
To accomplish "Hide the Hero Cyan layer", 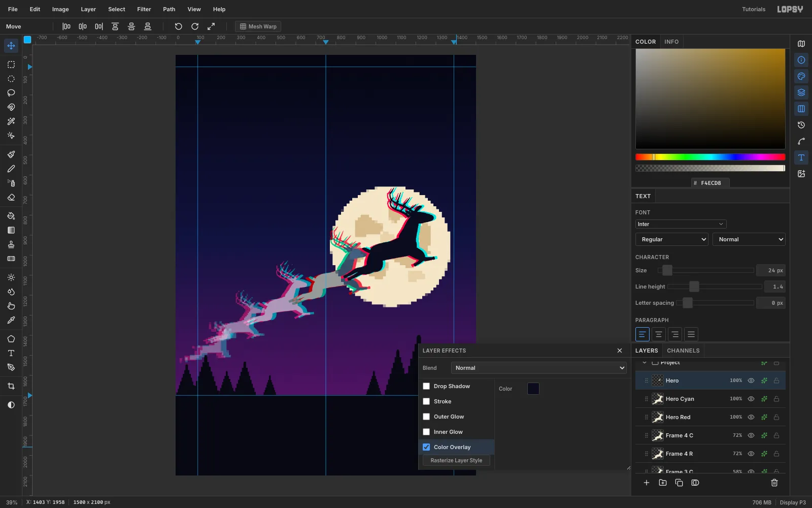I will [751, 399].
